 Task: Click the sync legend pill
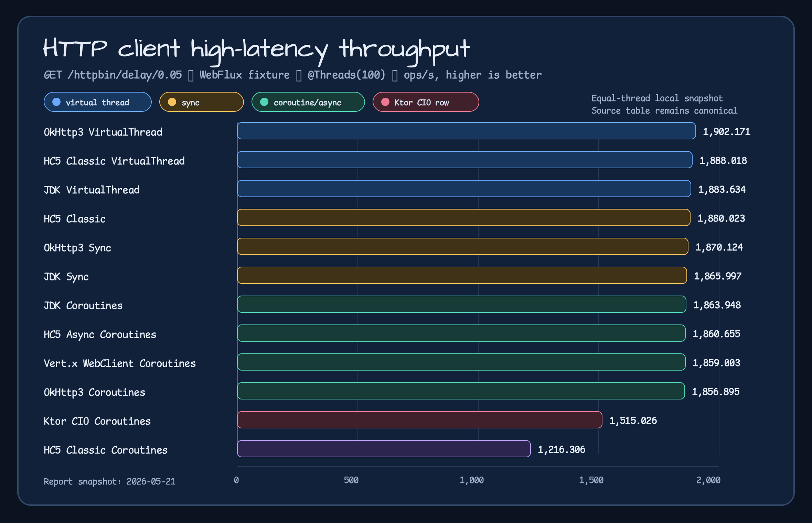202,102
